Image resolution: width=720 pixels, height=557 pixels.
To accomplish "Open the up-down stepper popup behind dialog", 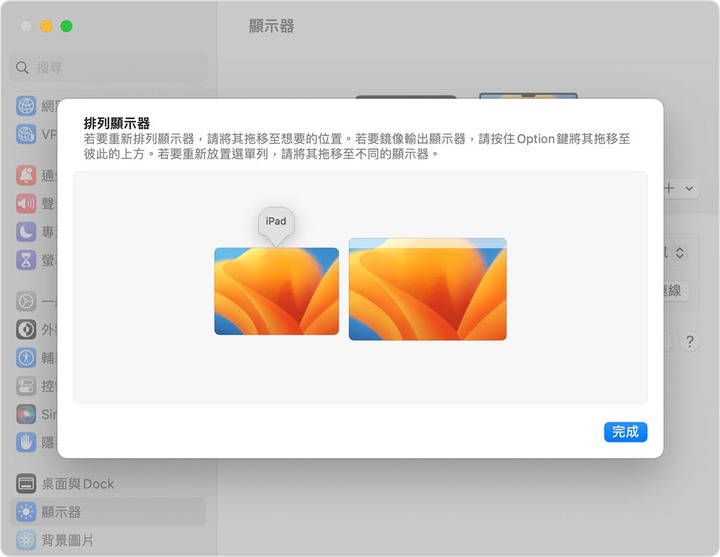I will coord(680,252).
